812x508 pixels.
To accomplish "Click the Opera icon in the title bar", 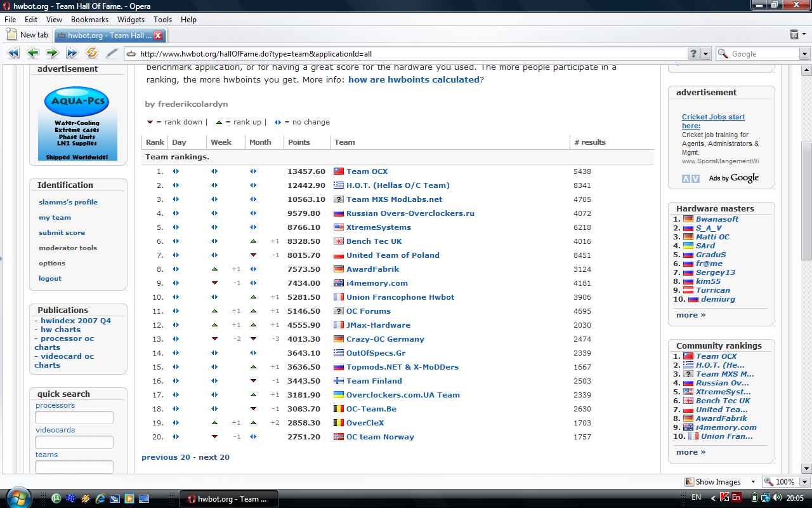I will click(6, 6).
